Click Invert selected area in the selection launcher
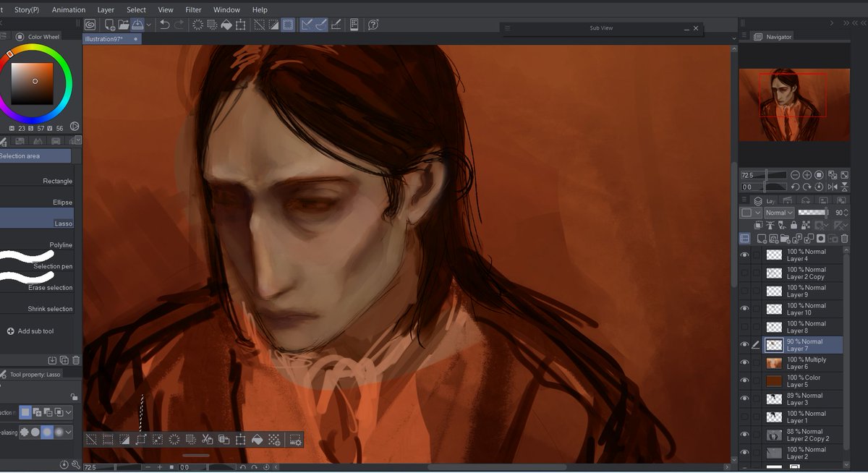The image size is (868, 473). (x=124, y=439)
